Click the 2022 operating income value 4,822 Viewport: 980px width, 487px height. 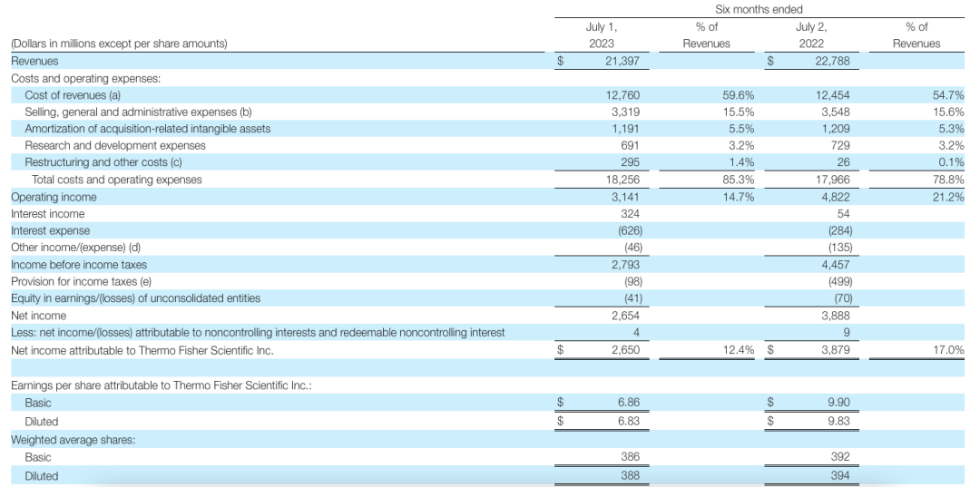[834, 197]
